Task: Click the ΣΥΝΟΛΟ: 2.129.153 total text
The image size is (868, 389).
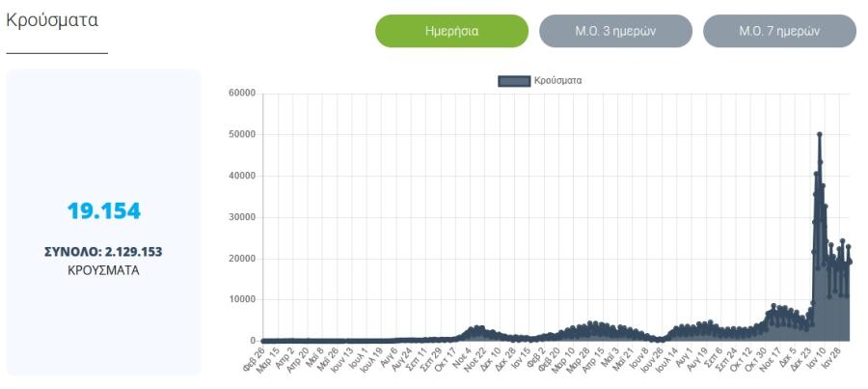Action: click(x=103, y=252)
